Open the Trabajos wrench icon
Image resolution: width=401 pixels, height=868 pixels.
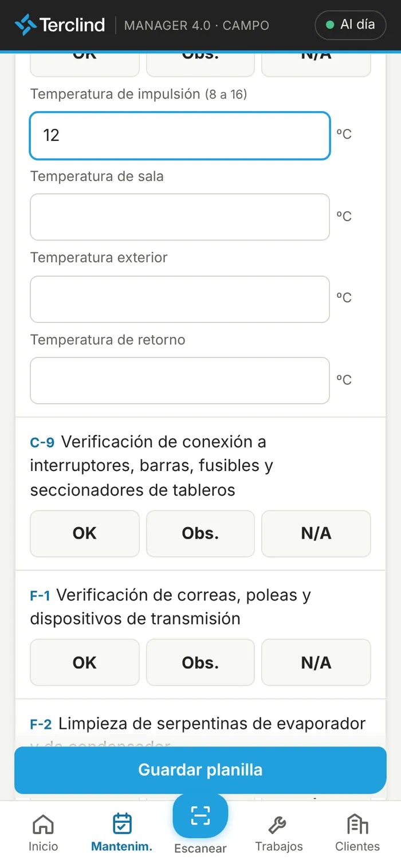pos(278,824)
